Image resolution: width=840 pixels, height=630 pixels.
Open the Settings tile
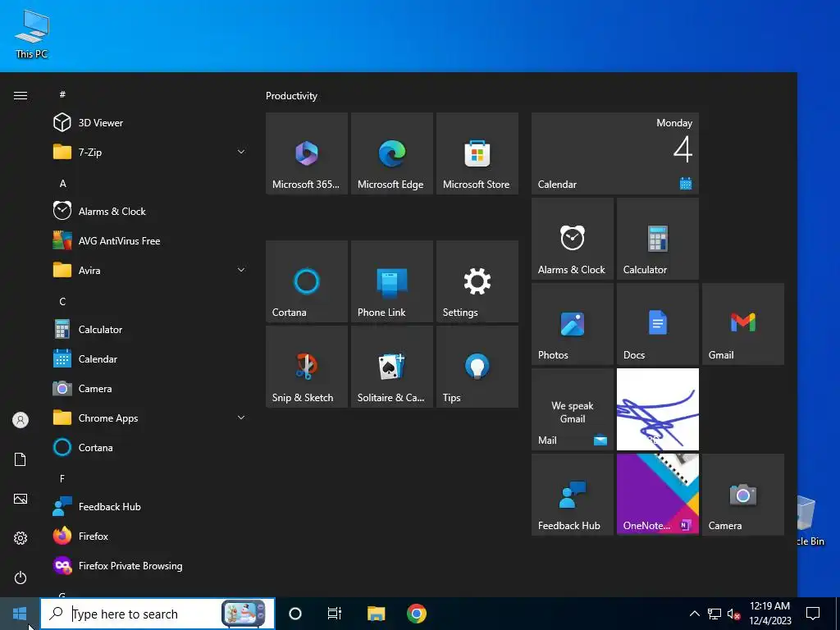(x=477, y=281)
